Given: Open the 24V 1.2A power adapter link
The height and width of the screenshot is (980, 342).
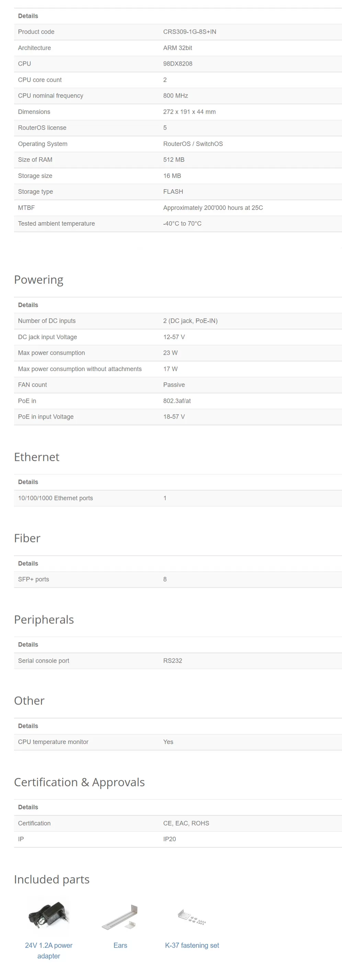Looking at the screenshot, I should point(49,950).
